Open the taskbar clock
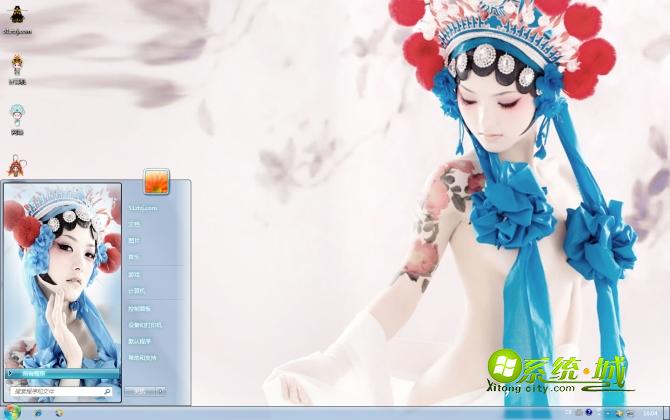The height and width of the screenshot is (420, 670). pyautogui.click(x=650, y=413)
